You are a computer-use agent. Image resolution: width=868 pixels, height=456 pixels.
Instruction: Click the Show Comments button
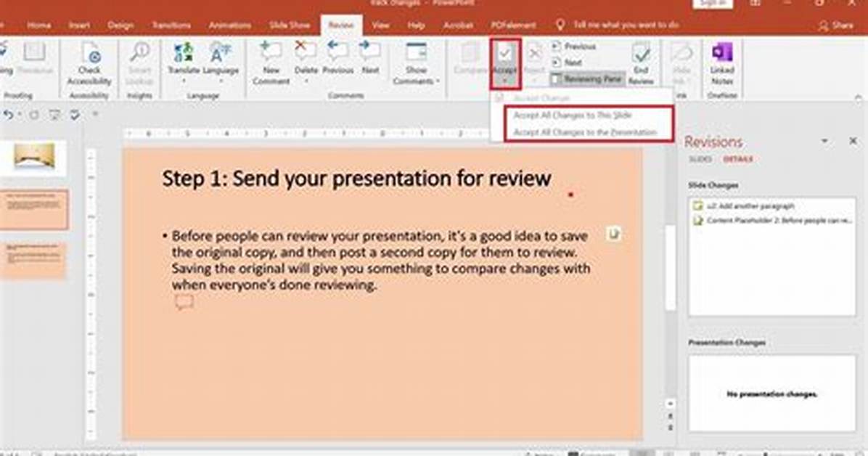(416, 65)
